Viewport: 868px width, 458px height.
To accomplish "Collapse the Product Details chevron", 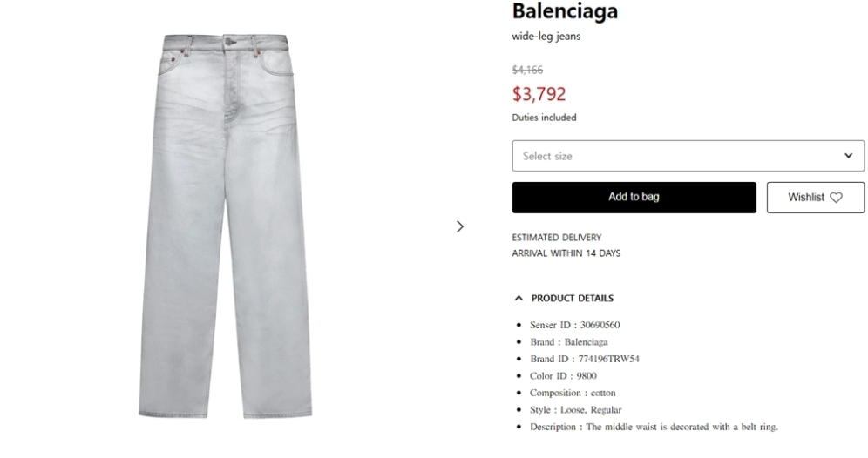I will (519, 298).
